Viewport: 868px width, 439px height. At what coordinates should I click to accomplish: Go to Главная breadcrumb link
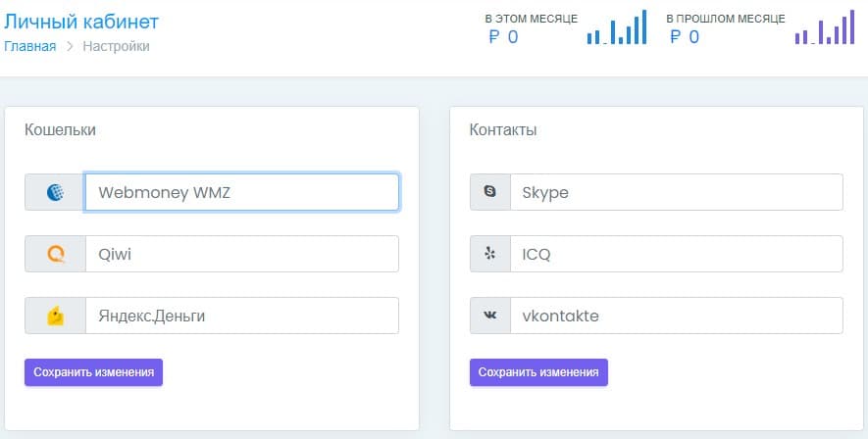(x=29, y=46)
